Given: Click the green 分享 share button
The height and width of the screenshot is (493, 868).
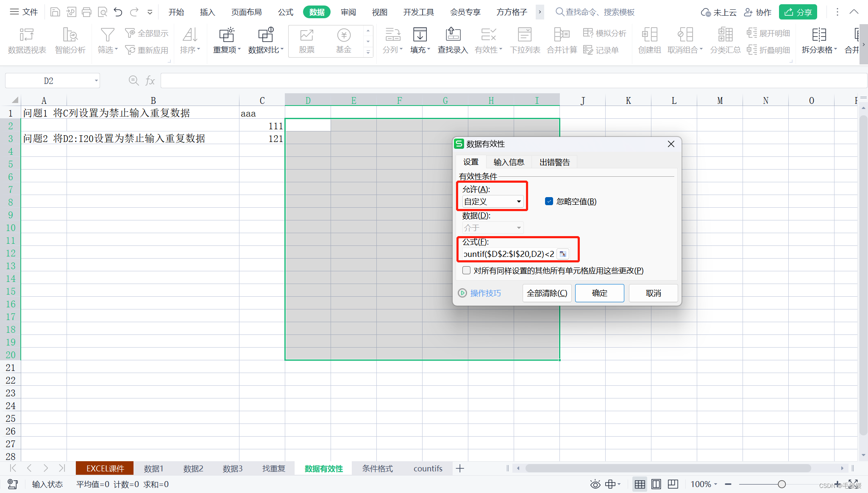Looking at the screenshot, I should [798, 12].
